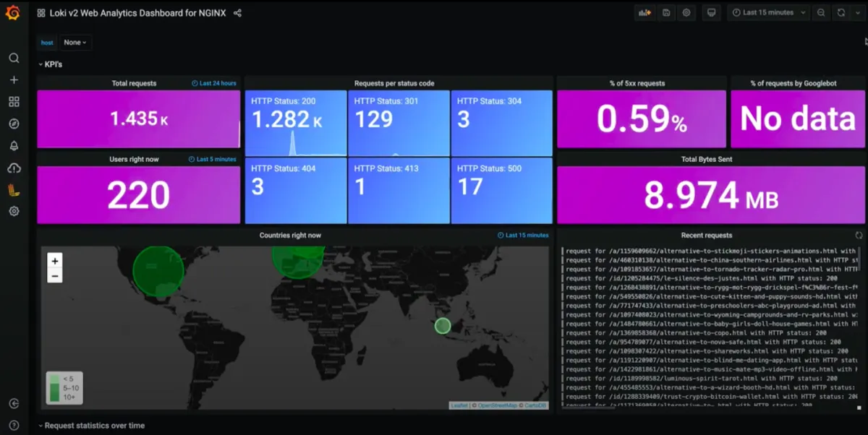This screenshot has width=868, height=435.
Task: Open dashboard settings gear in top toolbar
Action: [x=686, y=12]
